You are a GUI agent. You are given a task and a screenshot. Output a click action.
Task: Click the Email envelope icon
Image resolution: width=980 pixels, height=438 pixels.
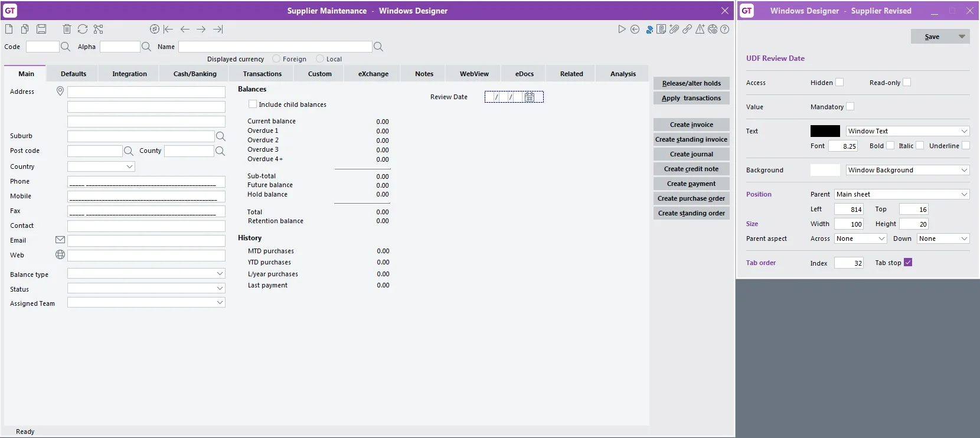coord(60,240)
